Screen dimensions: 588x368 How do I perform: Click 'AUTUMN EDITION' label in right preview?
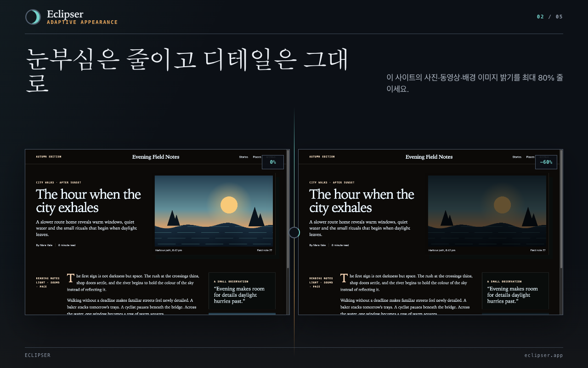(322, 157)
